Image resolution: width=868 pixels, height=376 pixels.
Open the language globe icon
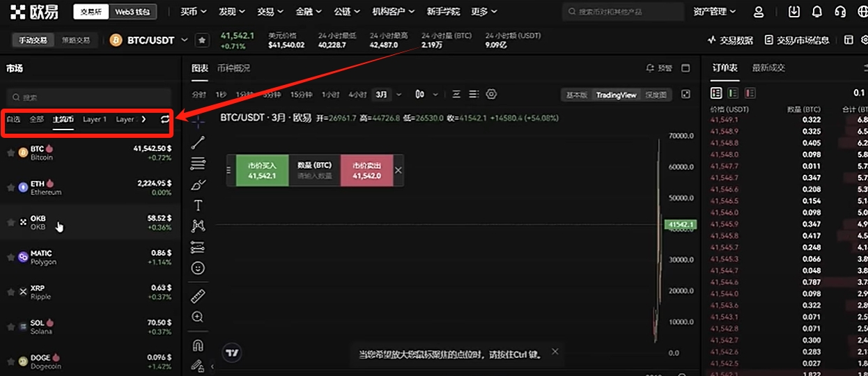pos(862,12)
